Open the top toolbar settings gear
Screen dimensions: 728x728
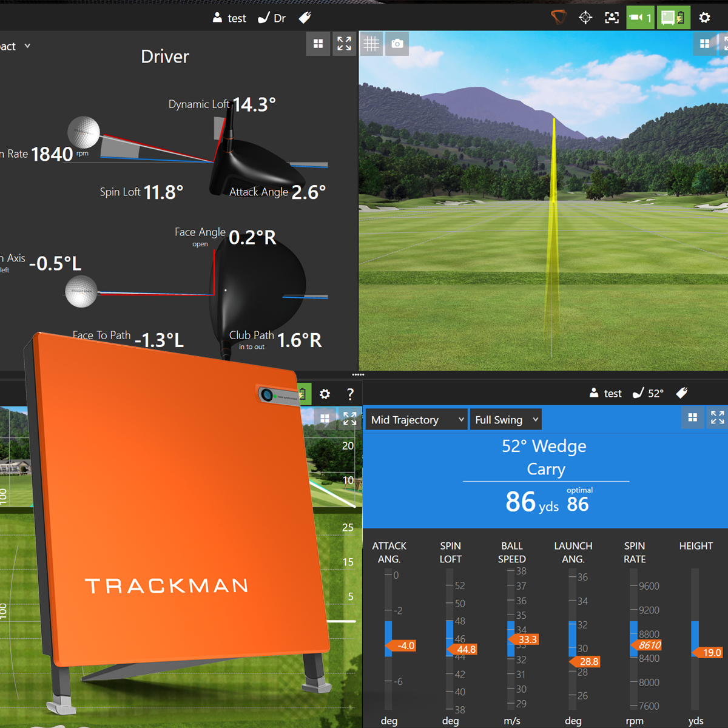point(704,18)
